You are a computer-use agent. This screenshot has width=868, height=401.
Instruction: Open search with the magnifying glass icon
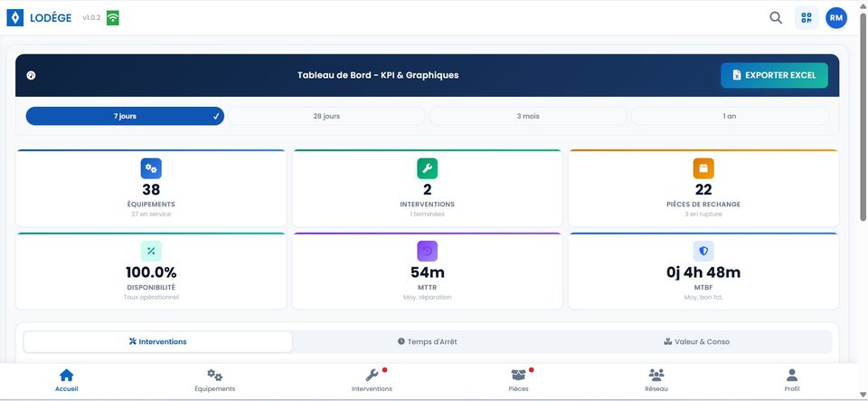click(776, 18)
